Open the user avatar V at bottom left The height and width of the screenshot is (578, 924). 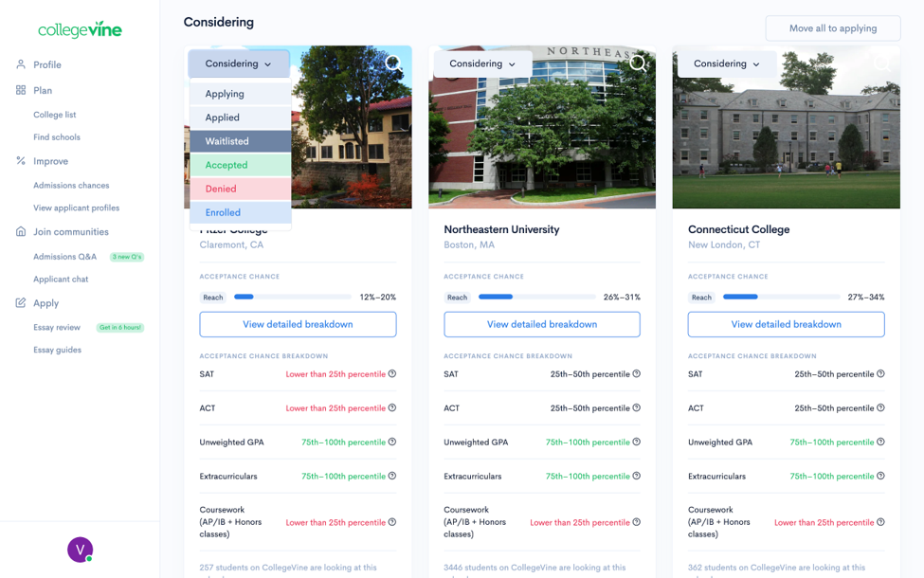pos(80,549)
